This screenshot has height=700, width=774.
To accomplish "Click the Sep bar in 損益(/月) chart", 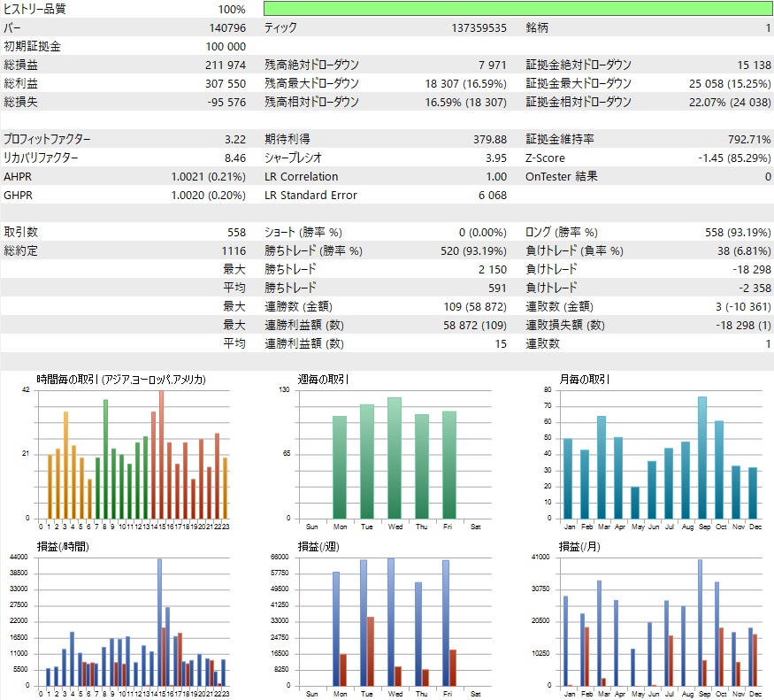I will point(701,619).
